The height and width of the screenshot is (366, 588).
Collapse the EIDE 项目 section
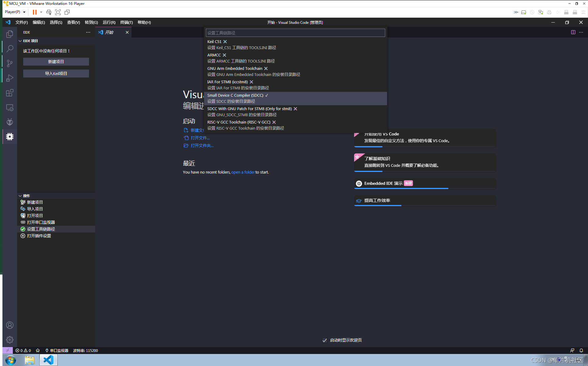coord(20,41)
